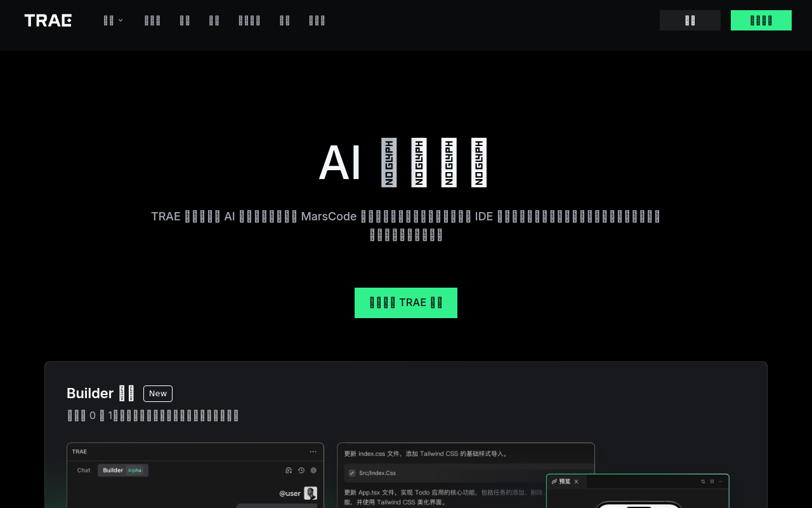Screen dimensions: 812x508
Task: Select the Builder Alpha tab
Action: click(123, 471)
